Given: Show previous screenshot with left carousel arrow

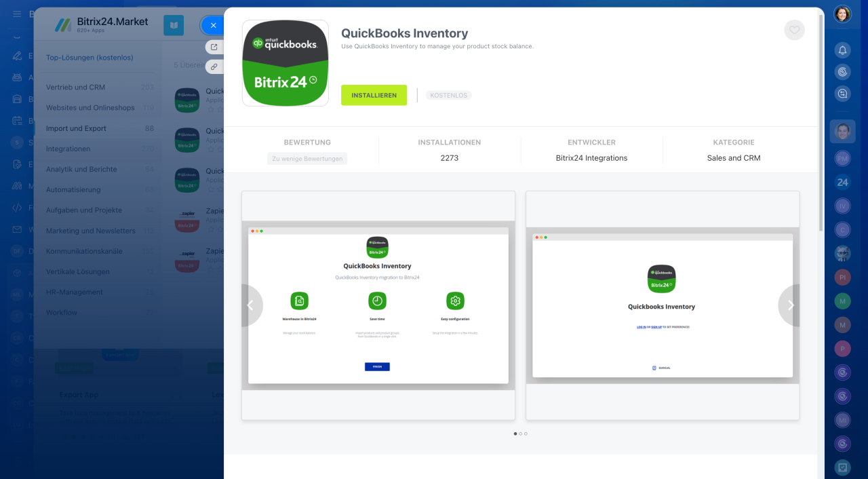Looking at the screenshot, I should tap(251, 305).
